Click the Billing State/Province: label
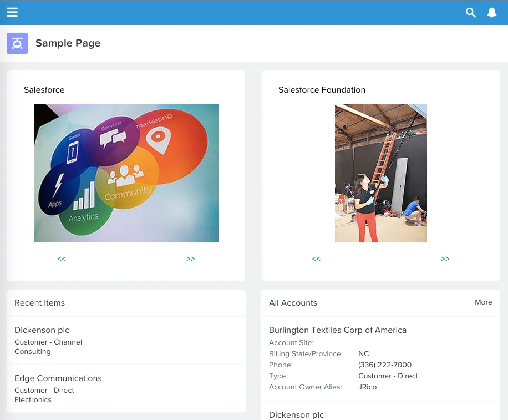This screenshot has width=508, height=420. [x=306, y=354]
